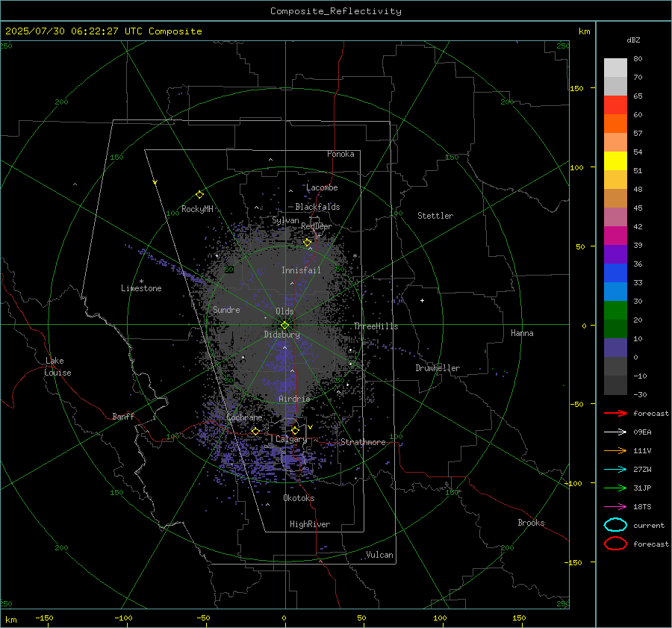
Task: Click the Stettler city label
Action: tap(435, 216)
